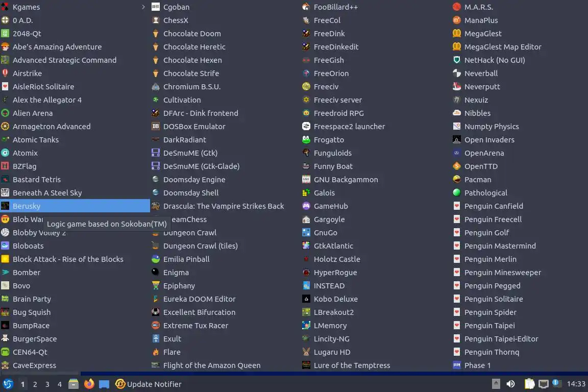Click 'Excellent Bifurcation'
The width and height of the screenshot is (588, 392).
199,312
